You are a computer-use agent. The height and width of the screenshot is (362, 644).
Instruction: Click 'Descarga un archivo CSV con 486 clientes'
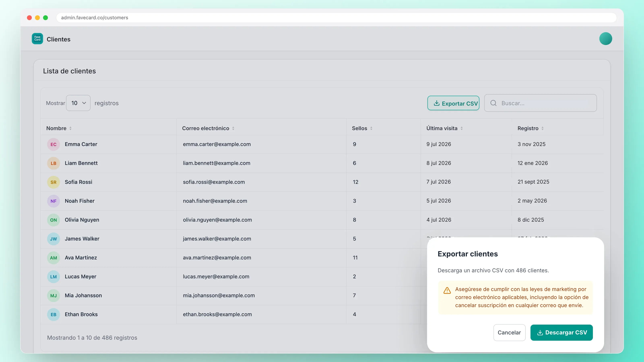pyautogui.click(x=493, y=270)
